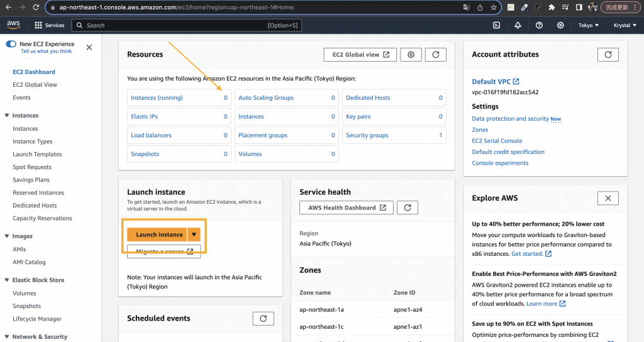
Task: Open browser extensions puzzle icon
Action: [552, 8]
